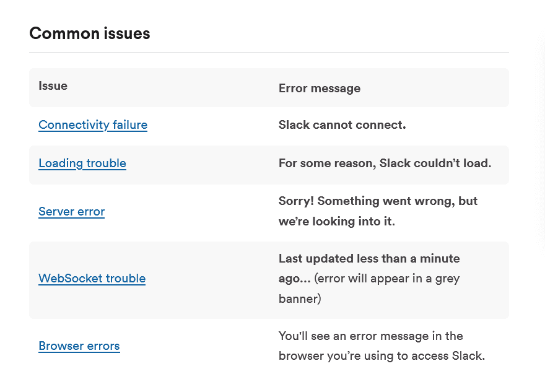
Task: Open the WebSocket trouble link
Action: tap(92, 278)
